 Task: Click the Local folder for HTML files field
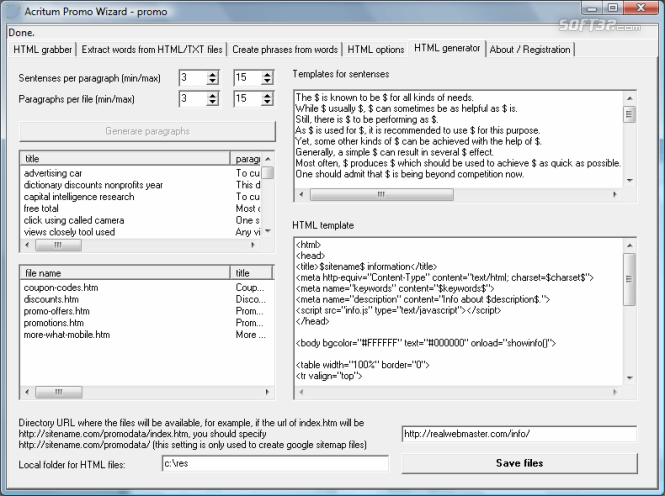[275, 463]
